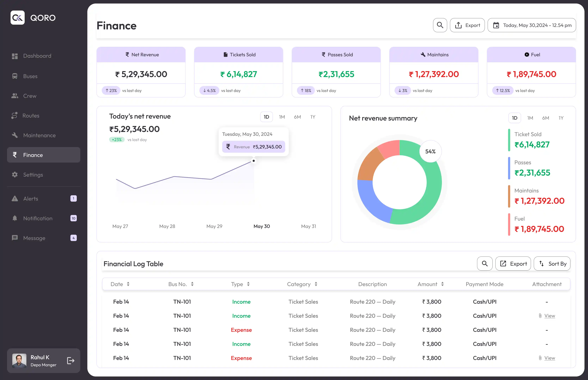Select 1M in Today's net revenue chart
The image size is (588, 380).
(282, 117)
